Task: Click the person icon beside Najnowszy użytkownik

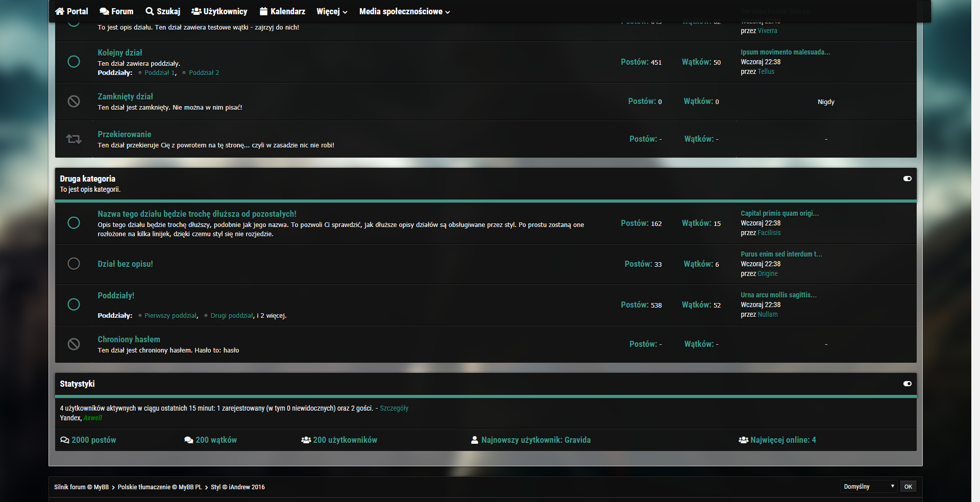Action: [475, 440]
